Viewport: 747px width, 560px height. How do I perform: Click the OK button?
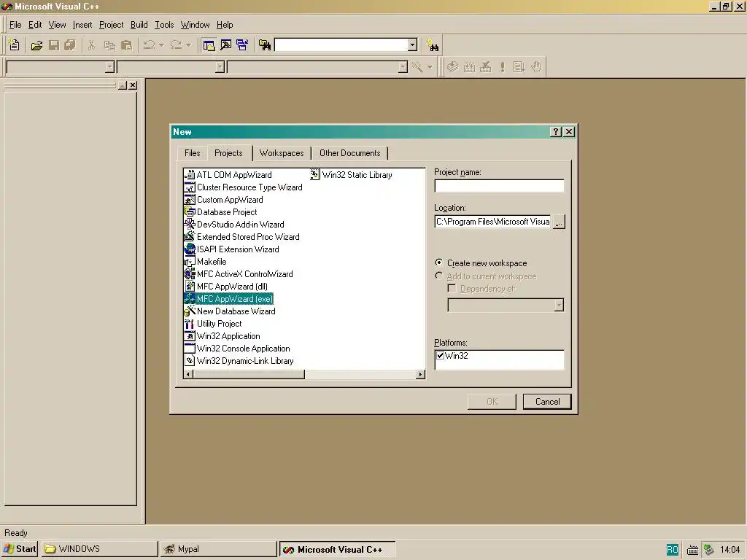click(492, 402)
